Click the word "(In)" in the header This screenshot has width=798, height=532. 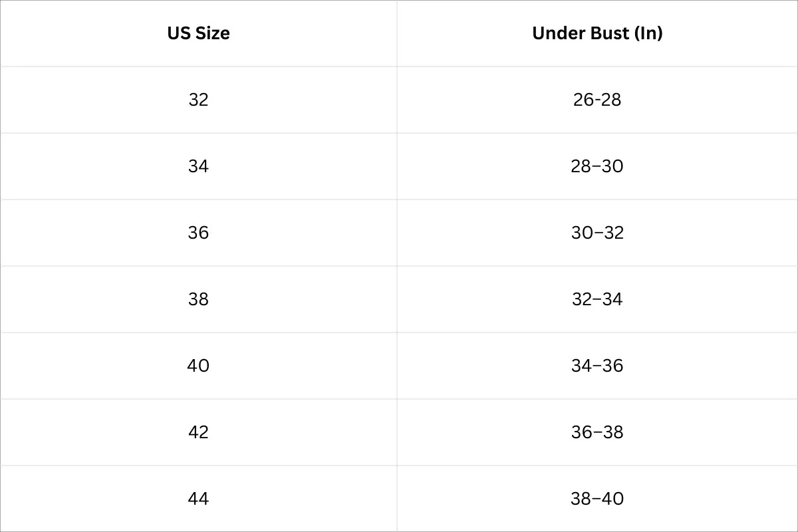click(648, 33)
